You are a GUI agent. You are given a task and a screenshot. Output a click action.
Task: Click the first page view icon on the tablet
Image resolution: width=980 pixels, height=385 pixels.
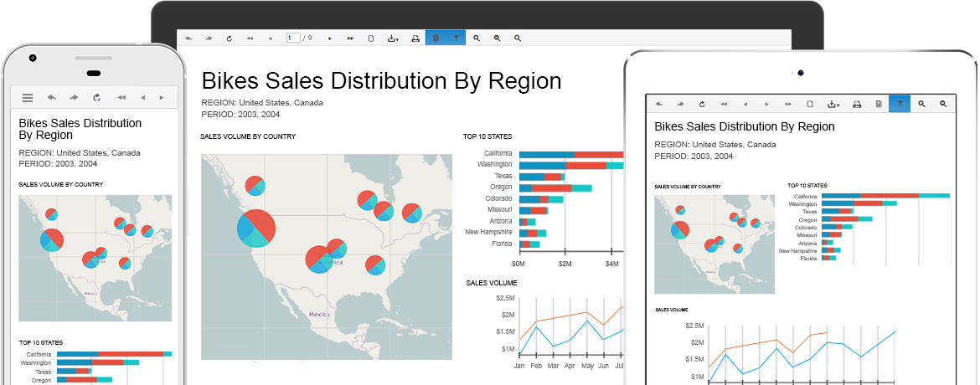pyautogui.click(x=810, y=104)
